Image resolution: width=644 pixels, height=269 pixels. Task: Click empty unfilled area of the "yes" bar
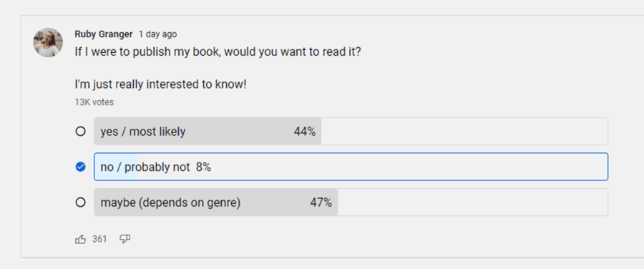pos(464,132)
